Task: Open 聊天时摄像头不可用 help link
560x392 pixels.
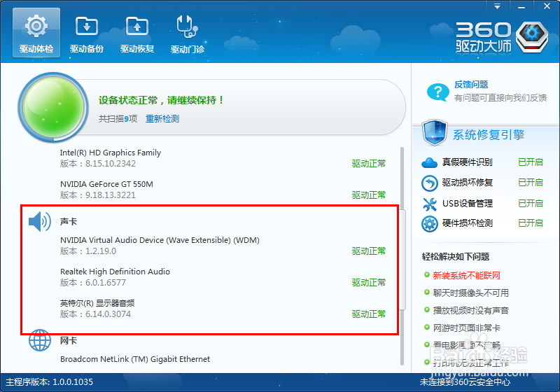Action: [470, 293]
